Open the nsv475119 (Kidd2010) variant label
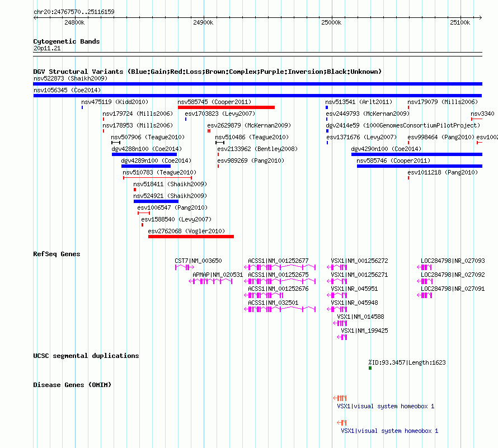Image resolution: width=498 pixels, height=448 pixels. (x=115, y=102)
